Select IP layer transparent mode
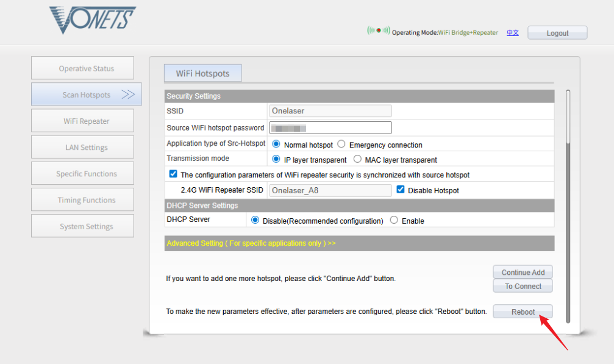The height and width of the screenshot is (364, 614). pyautogui.click(x=276, y=160)
